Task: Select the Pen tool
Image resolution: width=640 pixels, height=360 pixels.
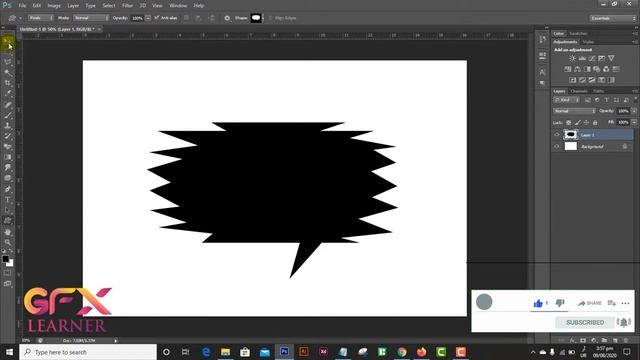Action: tap(8, 189)
